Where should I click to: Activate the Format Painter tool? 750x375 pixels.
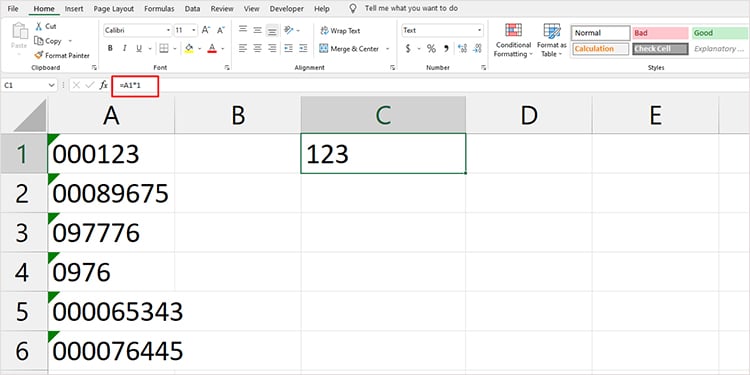[x=62, y=55]
